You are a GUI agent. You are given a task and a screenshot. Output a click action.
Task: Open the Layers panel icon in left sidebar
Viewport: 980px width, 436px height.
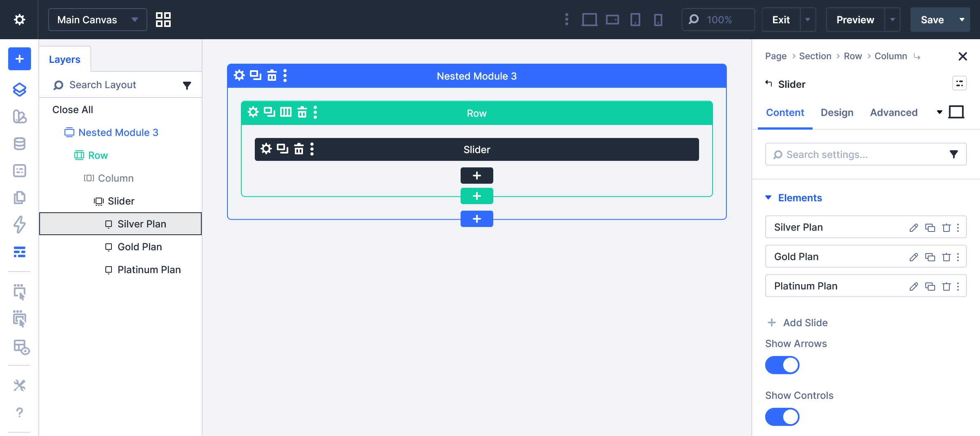click(x=19, y=89)
